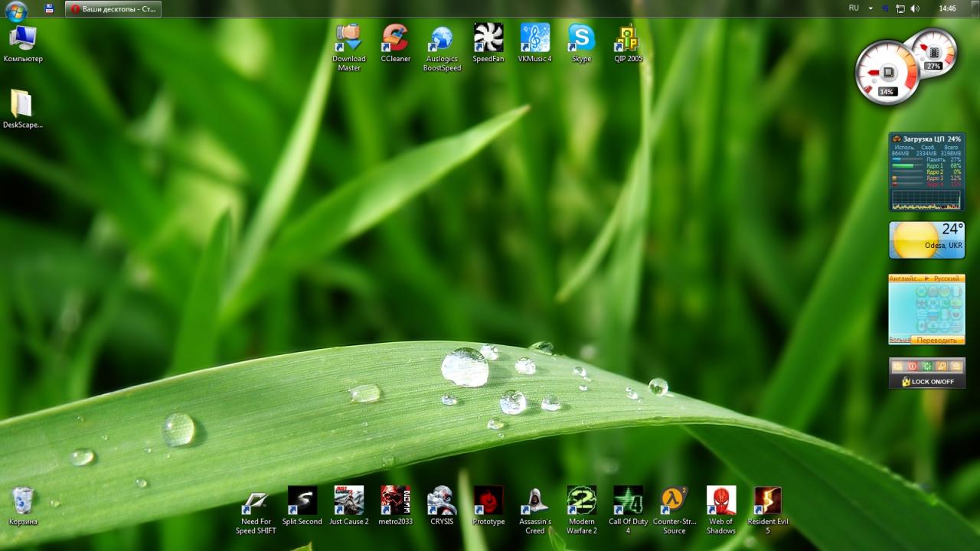Launch Assassin's Creed shortcut
Image resolution: width=980 pixels, height=551 pixels.
(x=535, y=510)
